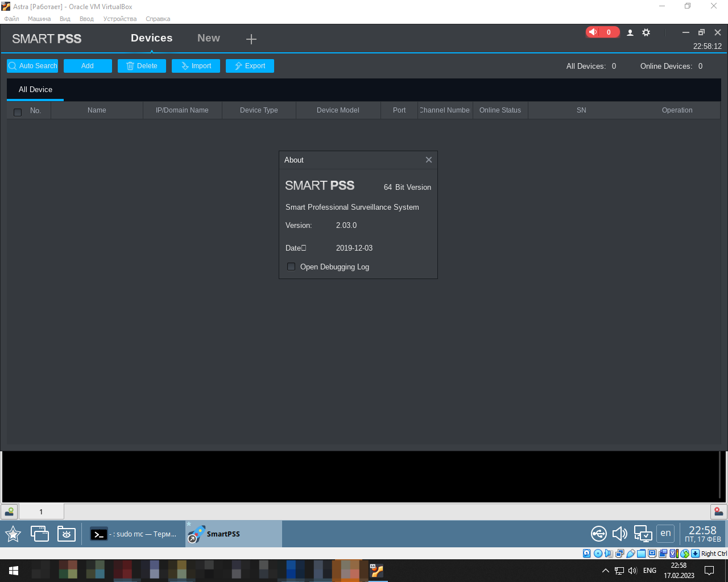Open the Astra file manager eye icon

(x=67, y=534)
